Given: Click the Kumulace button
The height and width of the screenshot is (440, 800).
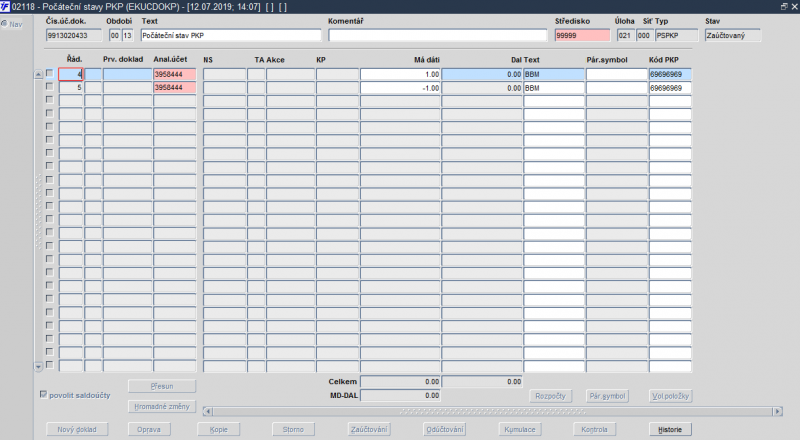Looking at the screenshot, I should pos(519,429).
